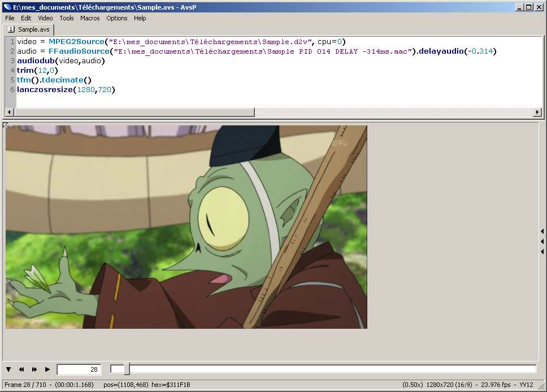Click the cpu parameter in line 1
Image resolution: width=547 pixels, height=392 pixels.
coord(324,41)
